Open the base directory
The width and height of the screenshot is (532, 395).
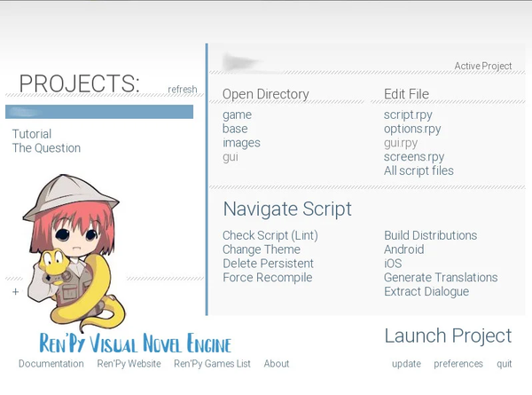[x=235, y=129]
